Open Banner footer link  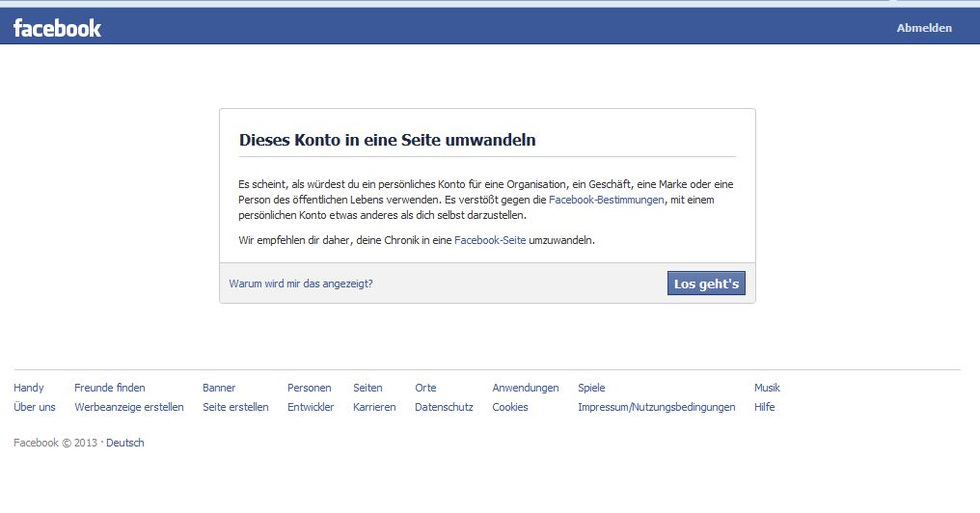(x=219, y=388)
